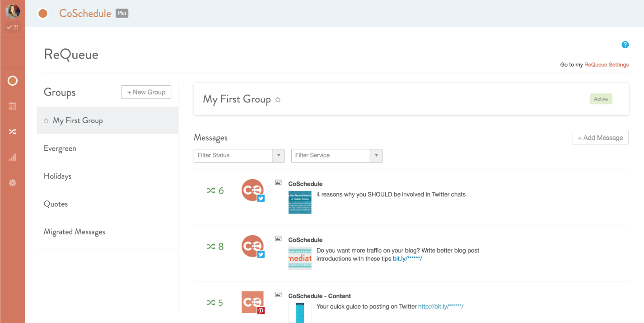Viewport: 644px width, 323px height.
Task: Click image icon on Twitter chats message
Action: (278, 183)
